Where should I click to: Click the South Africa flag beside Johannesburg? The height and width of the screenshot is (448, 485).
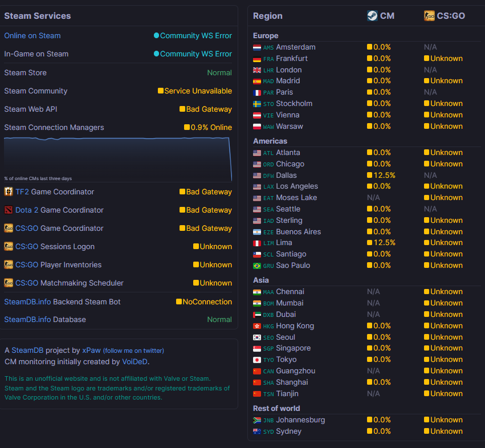coord(256,420)
